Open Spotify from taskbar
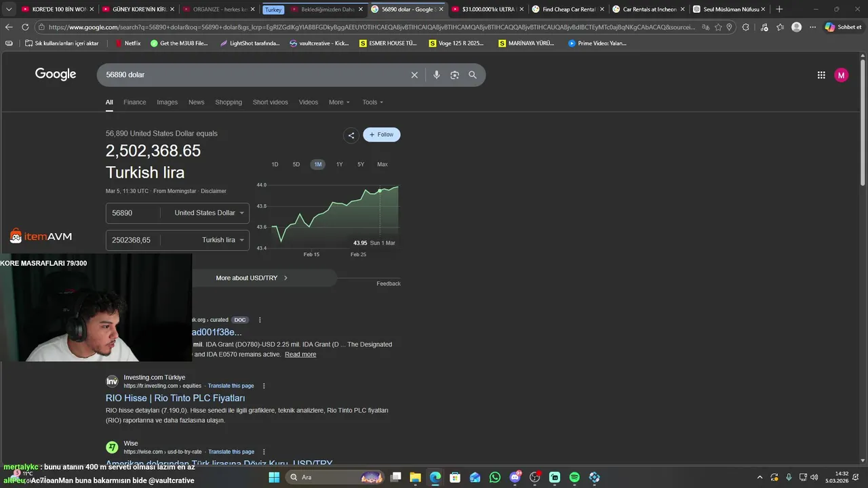This screenshot has width=868, height=488. coord(574,477)
